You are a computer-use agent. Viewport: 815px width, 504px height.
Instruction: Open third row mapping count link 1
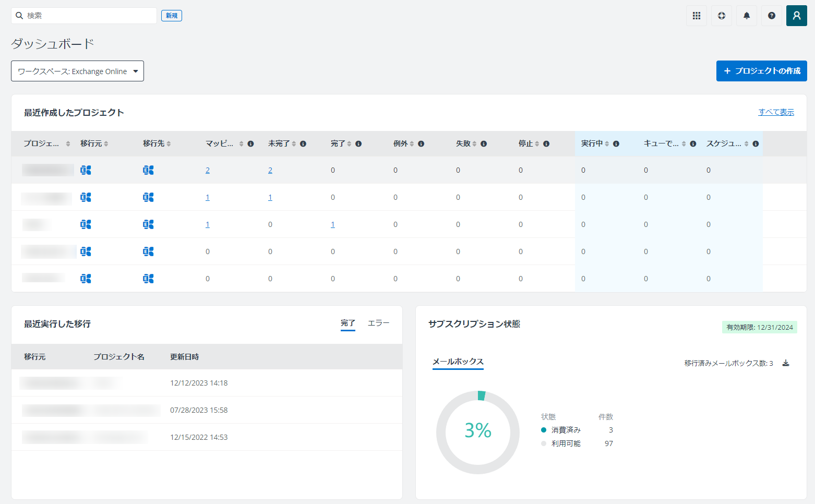[x=208, y=225]
